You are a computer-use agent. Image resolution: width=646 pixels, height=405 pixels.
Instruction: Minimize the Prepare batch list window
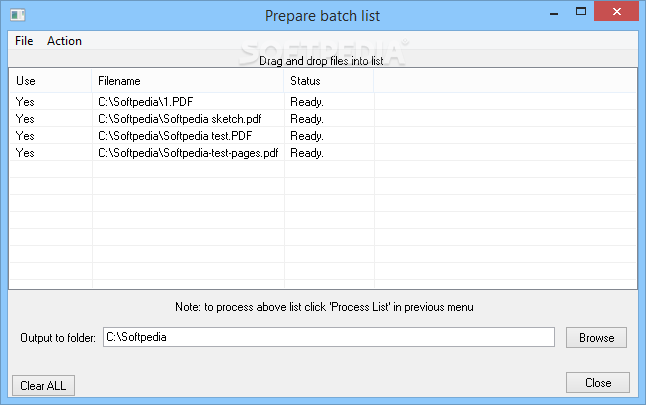pos(554,12)
